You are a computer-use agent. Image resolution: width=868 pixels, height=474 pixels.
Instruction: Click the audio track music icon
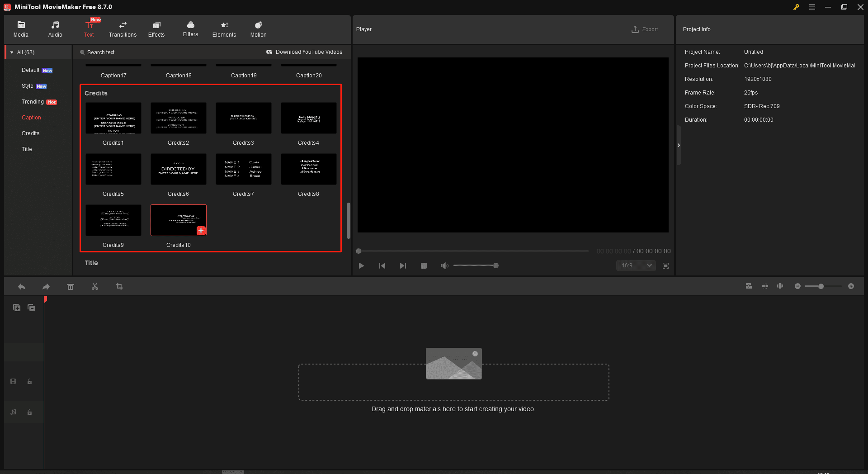14,412
